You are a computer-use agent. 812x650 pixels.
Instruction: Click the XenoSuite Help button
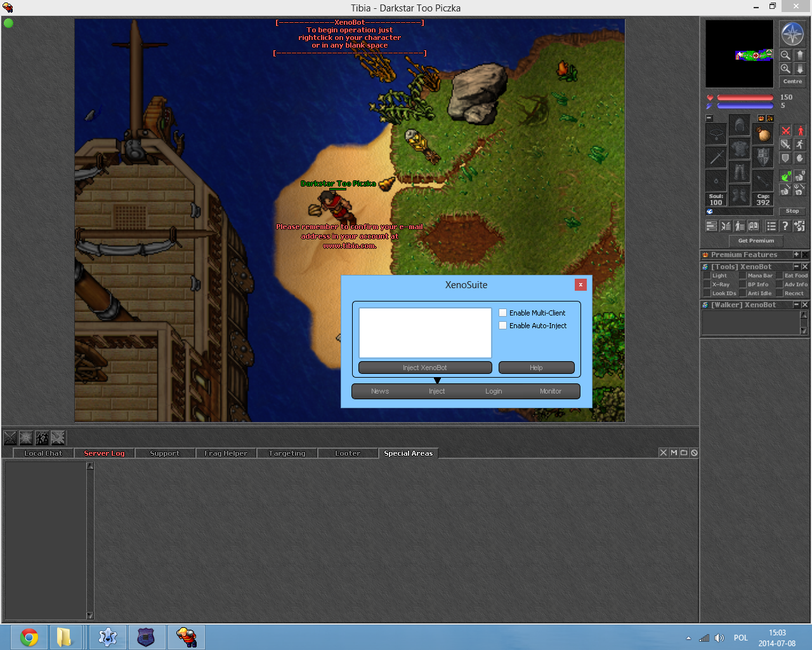537,368
